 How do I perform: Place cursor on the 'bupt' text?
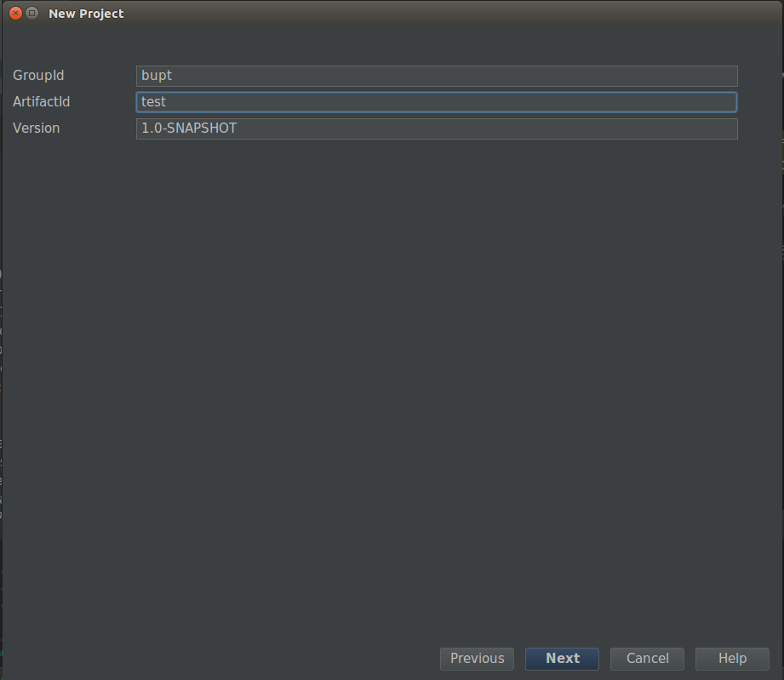(x=157, y=76)
